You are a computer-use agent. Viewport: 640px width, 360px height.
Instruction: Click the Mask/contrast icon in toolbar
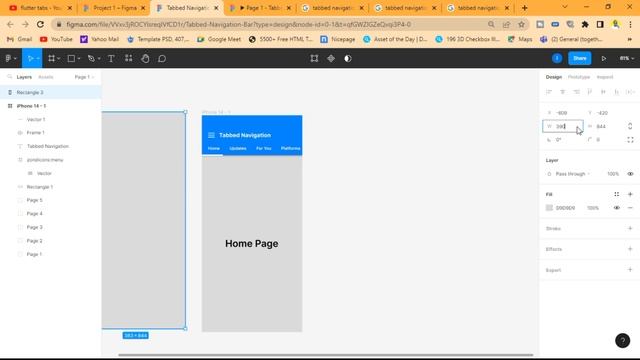click(348, 58)
